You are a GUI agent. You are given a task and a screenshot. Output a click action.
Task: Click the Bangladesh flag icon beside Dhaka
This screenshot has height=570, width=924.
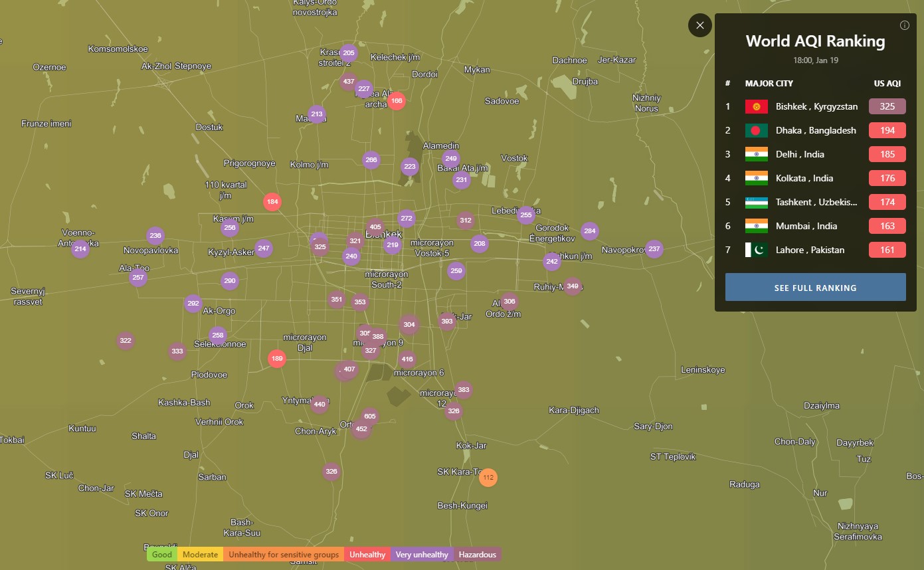756,130
